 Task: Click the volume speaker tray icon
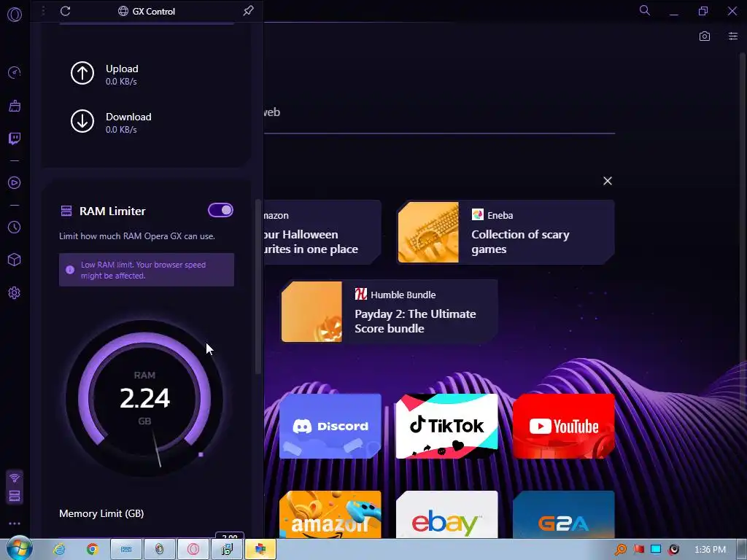[673, 550]
